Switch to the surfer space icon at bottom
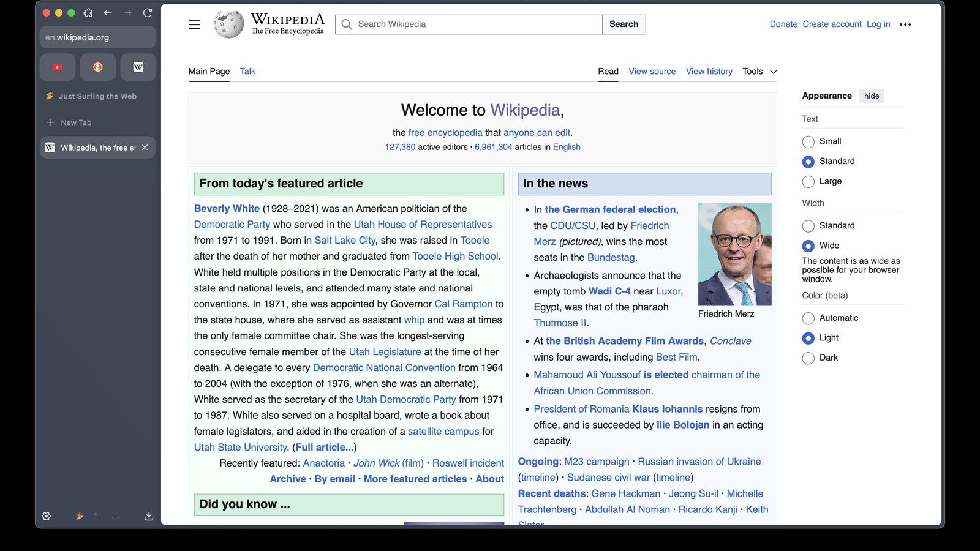This screenshot has height=551, width=980. pos(80,516)
